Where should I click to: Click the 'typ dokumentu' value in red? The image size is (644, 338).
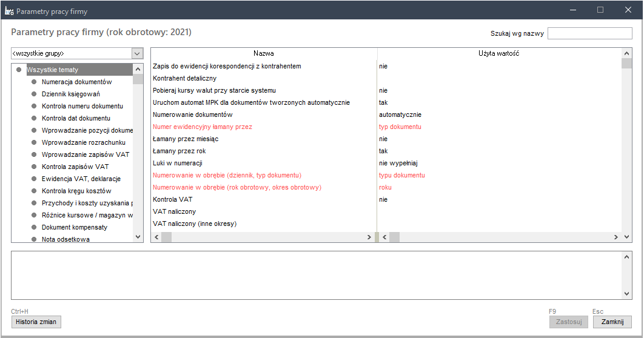click(400, 127)
